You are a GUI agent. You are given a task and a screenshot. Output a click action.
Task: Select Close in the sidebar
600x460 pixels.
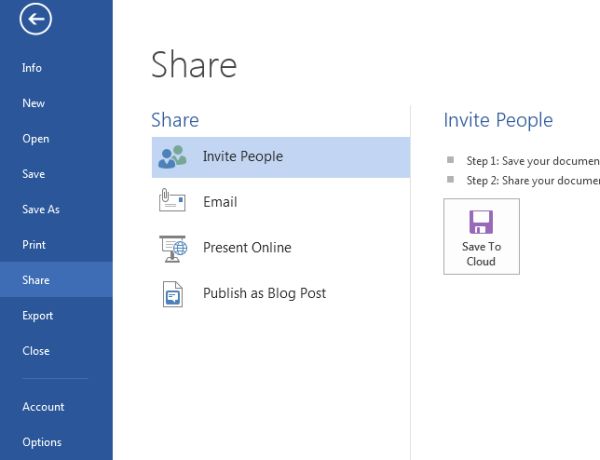click(x=36, y=351)
